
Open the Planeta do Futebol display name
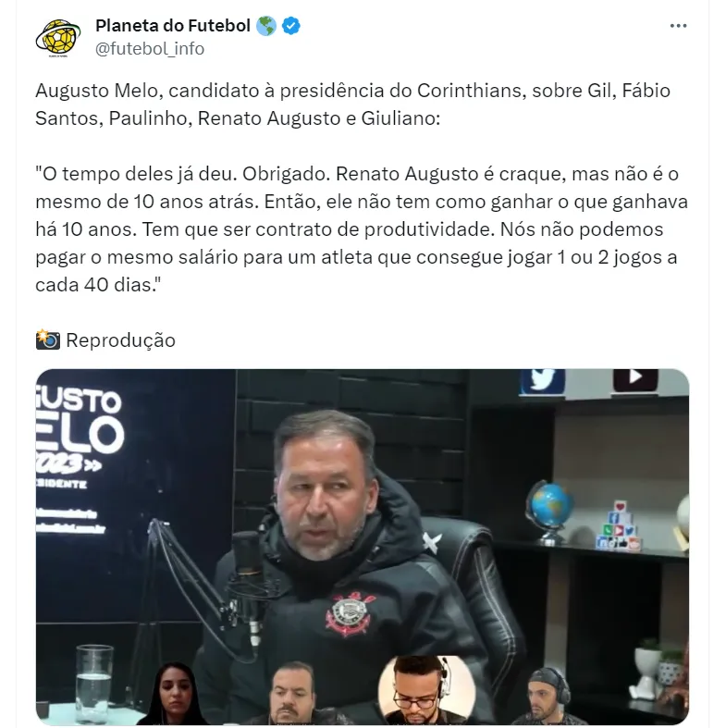click(173, 26)
